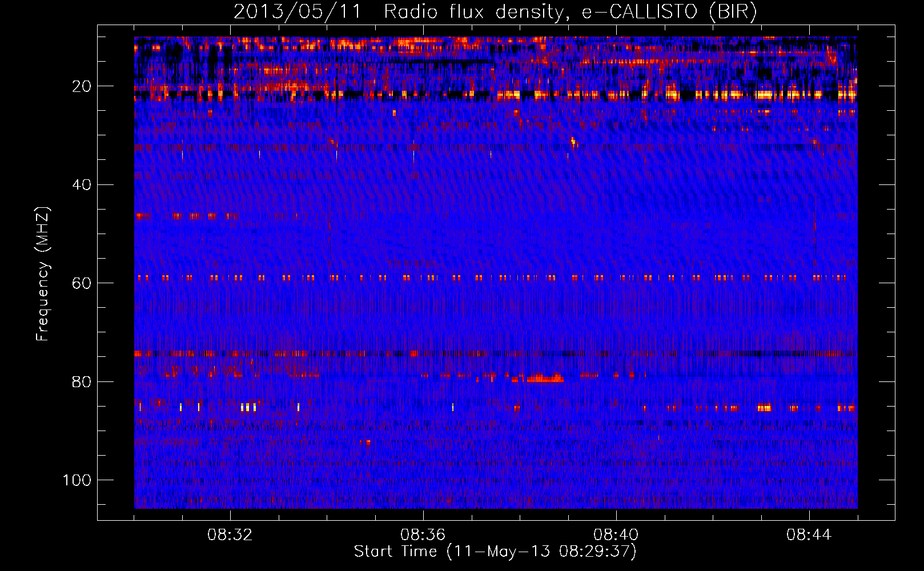Viewport: 924px width, 571px height.
Task: Click the 40 frequency tick label
Action: (82, 185)
